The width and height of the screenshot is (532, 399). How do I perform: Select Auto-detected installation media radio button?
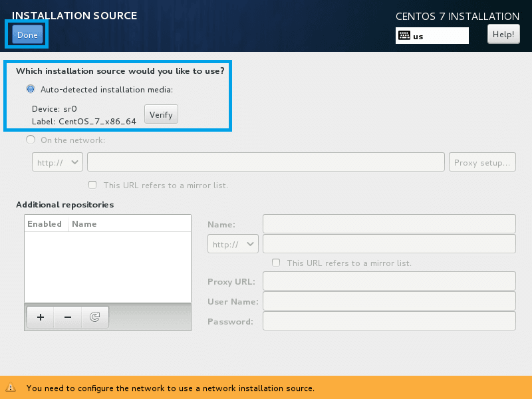[31, 89]
